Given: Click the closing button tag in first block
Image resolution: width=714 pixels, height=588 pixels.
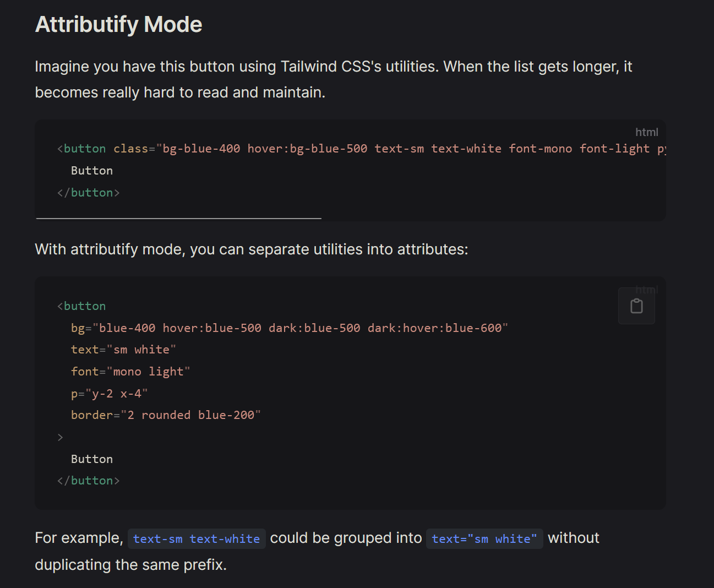Looking at the screenshot, I should [89, 193].
